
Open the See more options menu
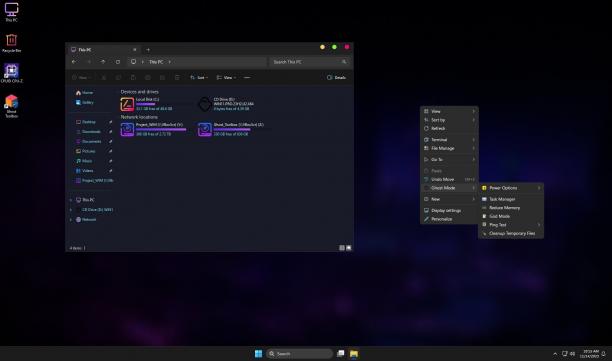(247, 77)
